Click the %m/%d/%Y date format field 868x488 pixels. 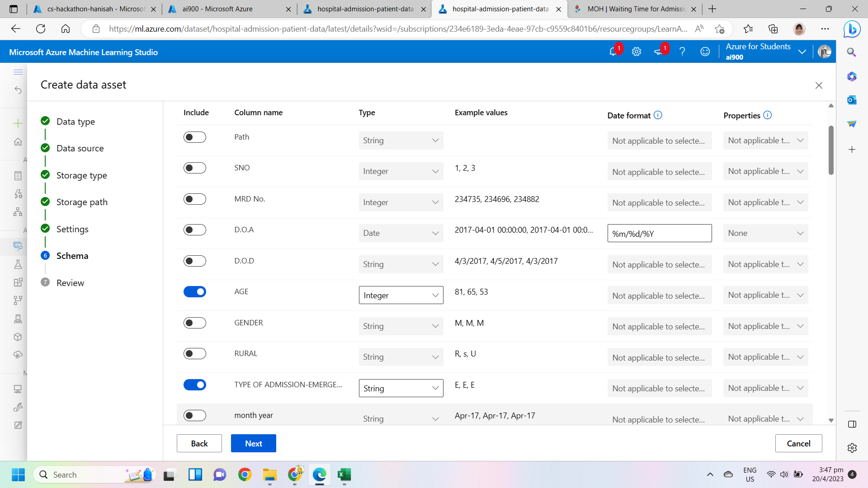coord(659,234)
